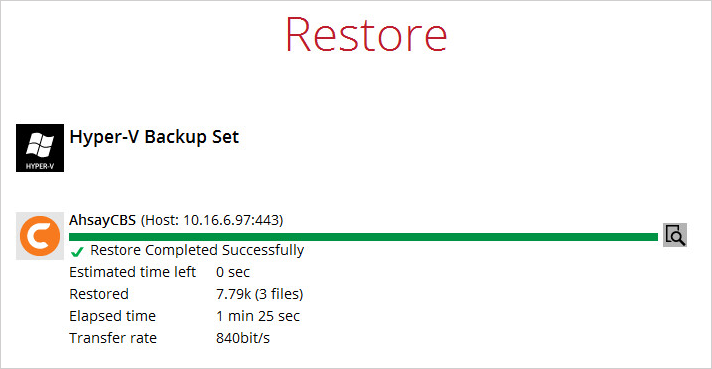Click the Transfer rate label

113,338
